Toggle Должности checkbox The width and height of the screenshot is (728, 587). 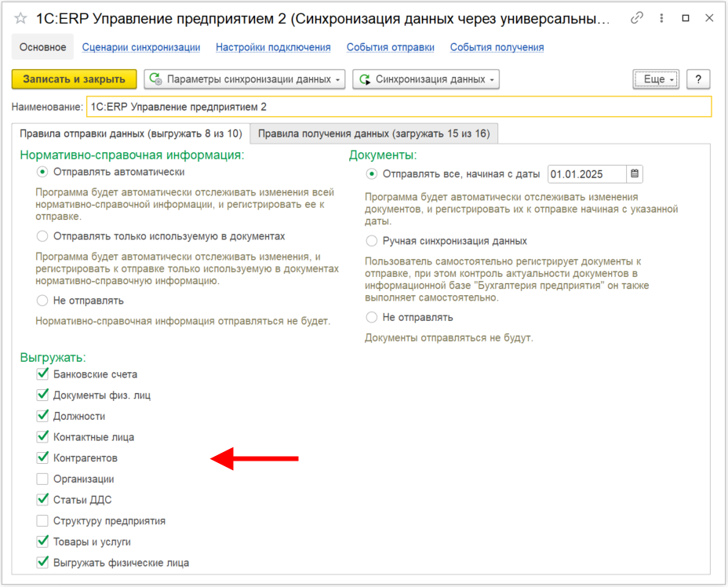(x=42, y=416)
